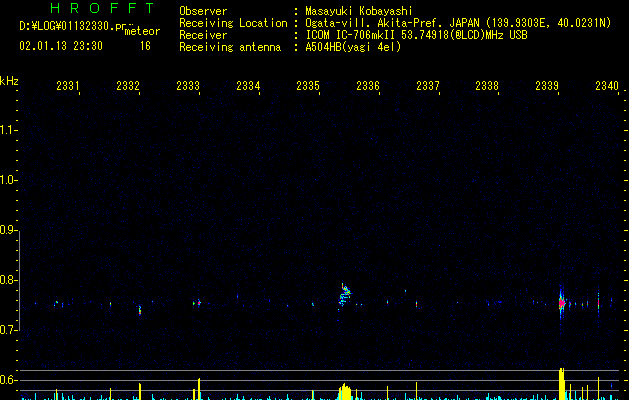This screenshot has width=629, height=400.
Task: Click the 2338 time axis marker
Action: click(x=487, y=85)
